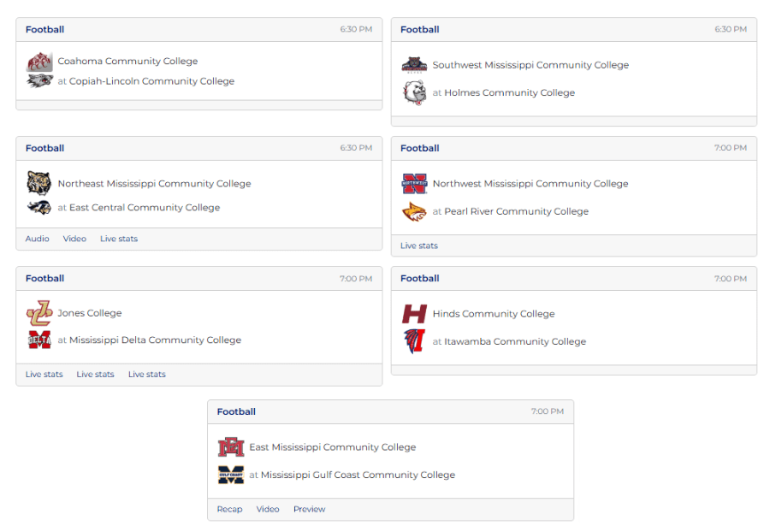Screen dimensions: 770x532
Task: Open Live stats for Pearl River game
Action: [x=419, y=245]
